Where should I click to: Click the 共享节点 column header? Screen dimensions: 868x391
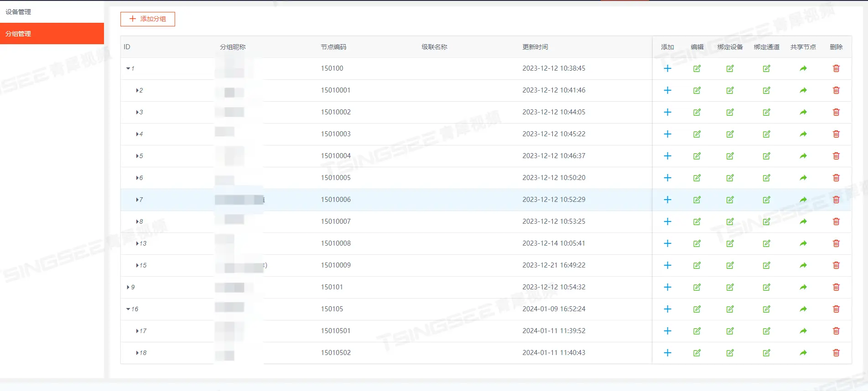coord(803,47)
